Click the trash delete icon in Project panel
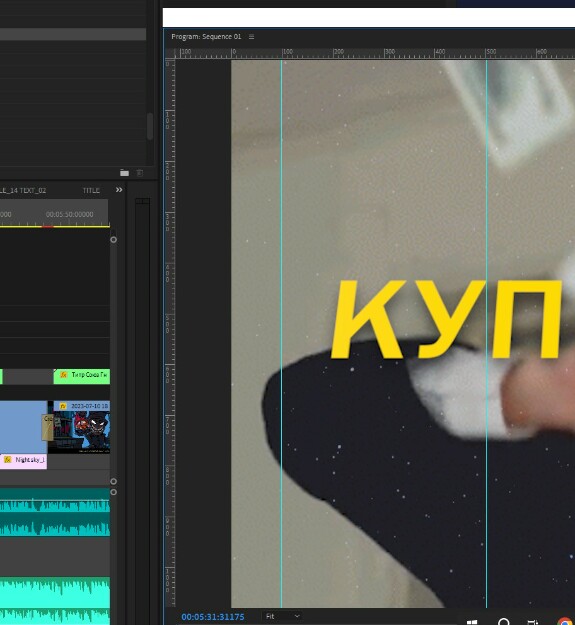This screenshot has width=575, height=625. pyautogui.click(x=139, y=173)
